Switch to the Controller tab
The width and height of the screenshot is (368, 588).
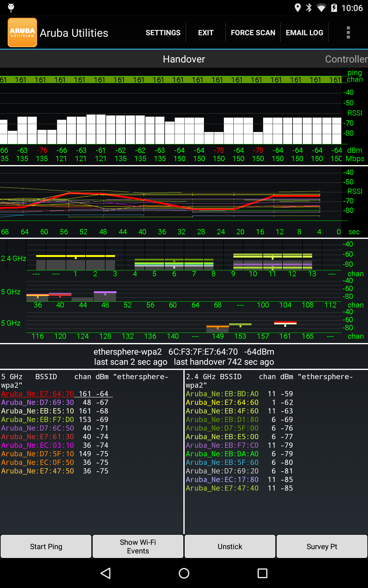(x=346, y=59)
